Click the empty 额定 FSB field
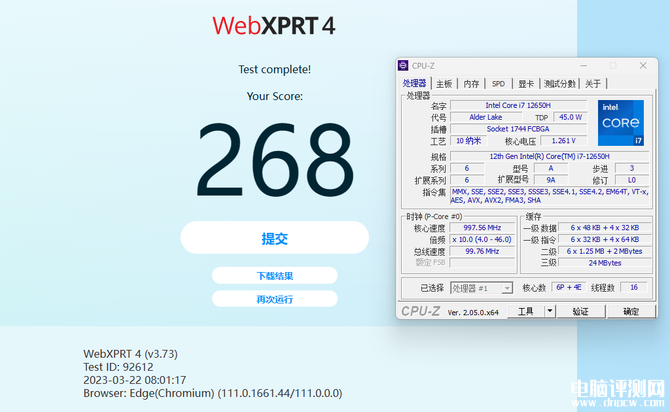Image resolution: width=670 pixels, height=412 pixels. pos(482,263)
